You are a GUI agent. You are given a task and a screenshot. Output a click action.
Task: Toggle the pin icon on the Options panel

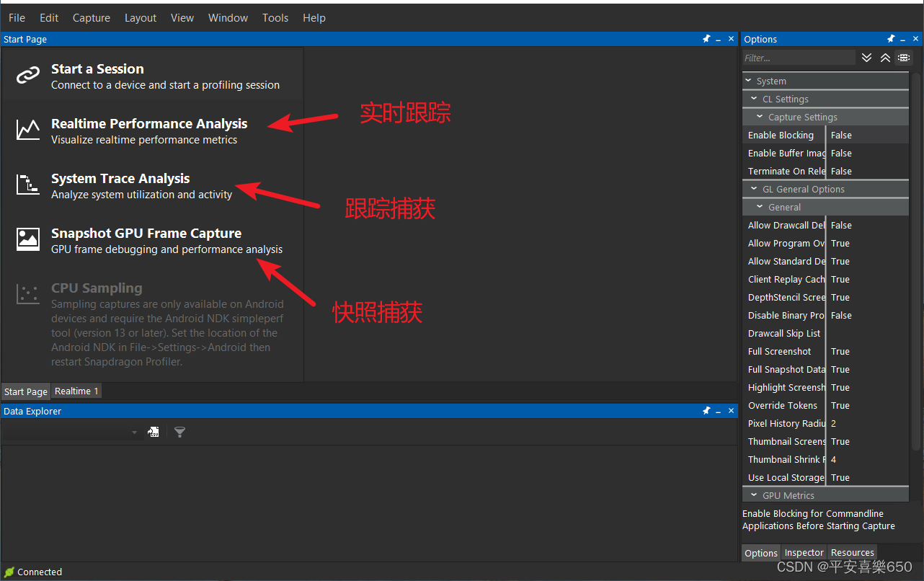pyautogui.click(x=891, y=39)
